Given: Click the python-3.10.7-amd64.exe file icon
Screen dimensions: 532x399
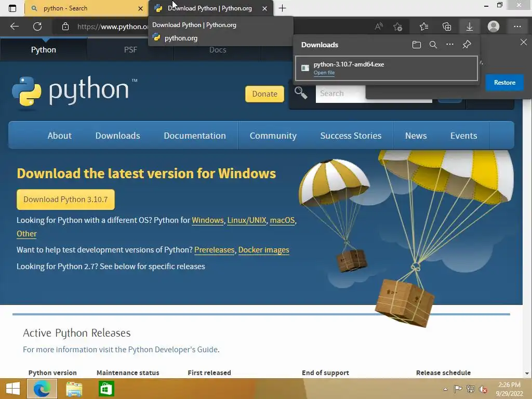Looking at the screenshot, I should click(305, 68).
